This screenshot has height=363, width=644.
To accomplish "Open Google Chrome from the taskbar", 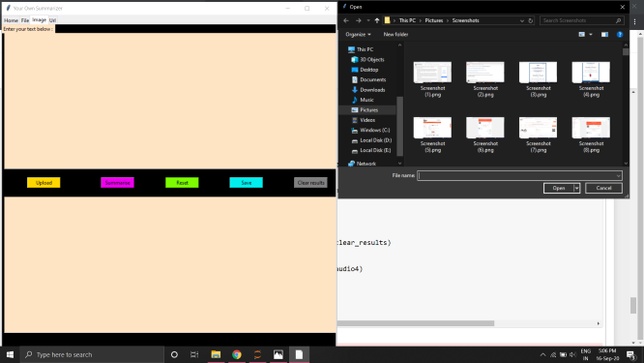I will (237, 354).
